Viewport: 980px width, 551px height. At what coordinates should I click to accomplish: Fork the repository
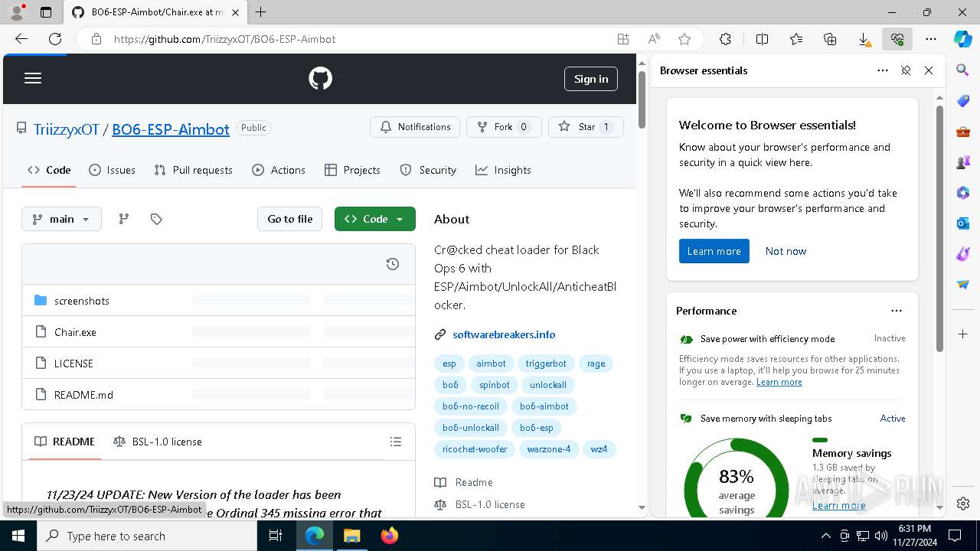(x=504, y=127)
